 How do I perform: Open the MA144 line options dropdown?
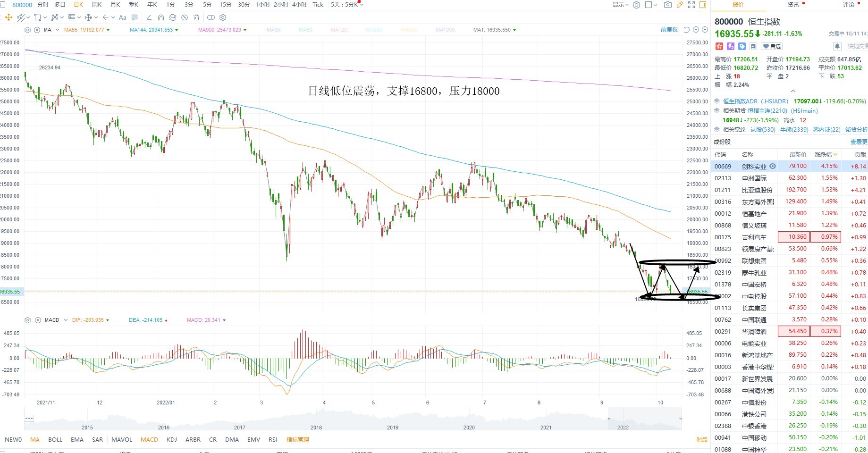click(x=177, y=30)
